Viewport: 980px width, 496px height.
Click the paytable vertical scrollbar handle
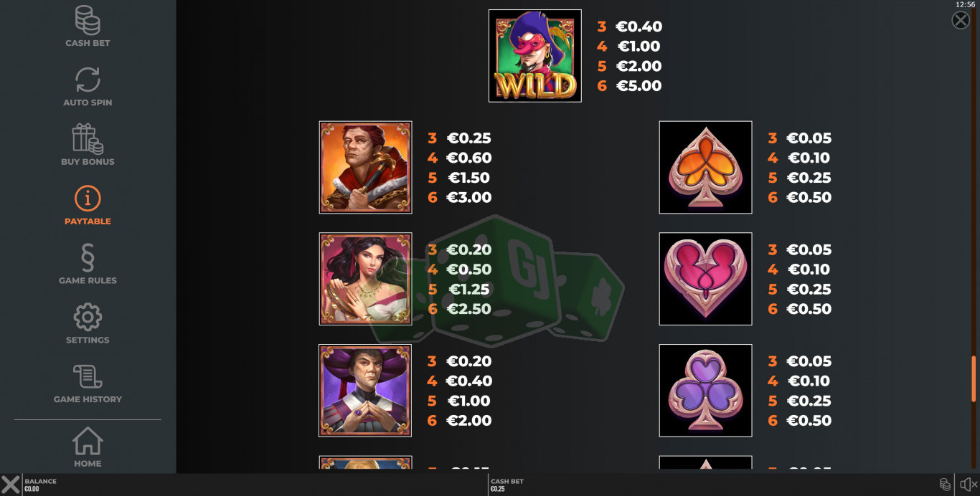tap(974, 378)
